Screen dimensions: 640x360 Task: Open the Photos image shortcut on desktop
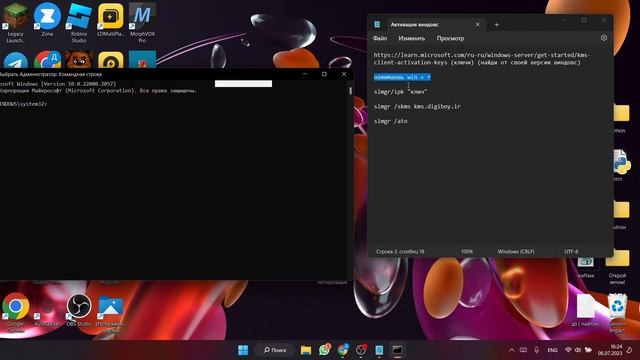point(110,311)
